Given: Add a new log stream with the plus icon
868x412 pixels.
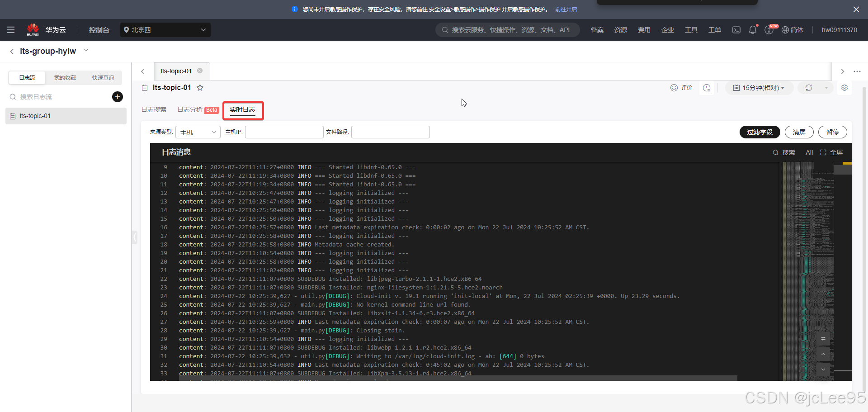Looking at the screenshot, I should coord(118,97).
